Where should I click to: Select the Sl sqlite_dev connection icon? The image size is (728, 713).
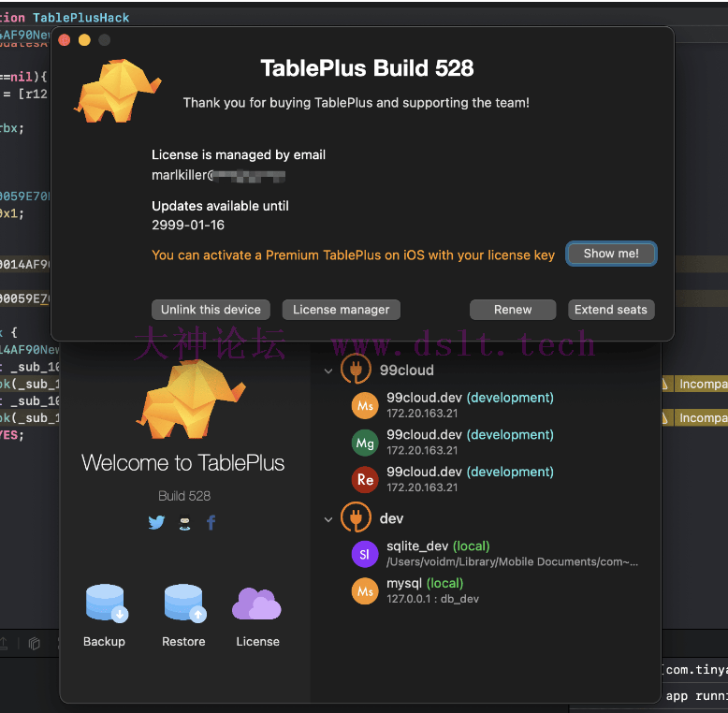click(x=365, y=554)
